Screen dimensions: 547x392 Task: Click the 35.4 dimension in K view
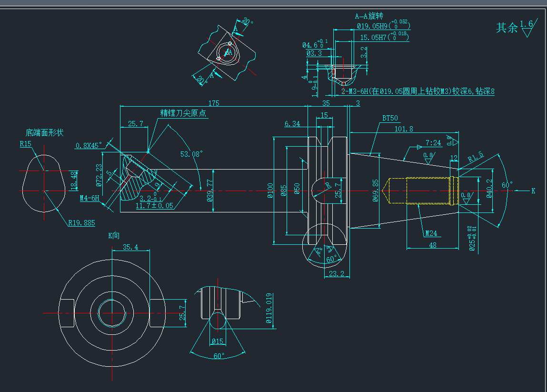click(x=130, y=247)
